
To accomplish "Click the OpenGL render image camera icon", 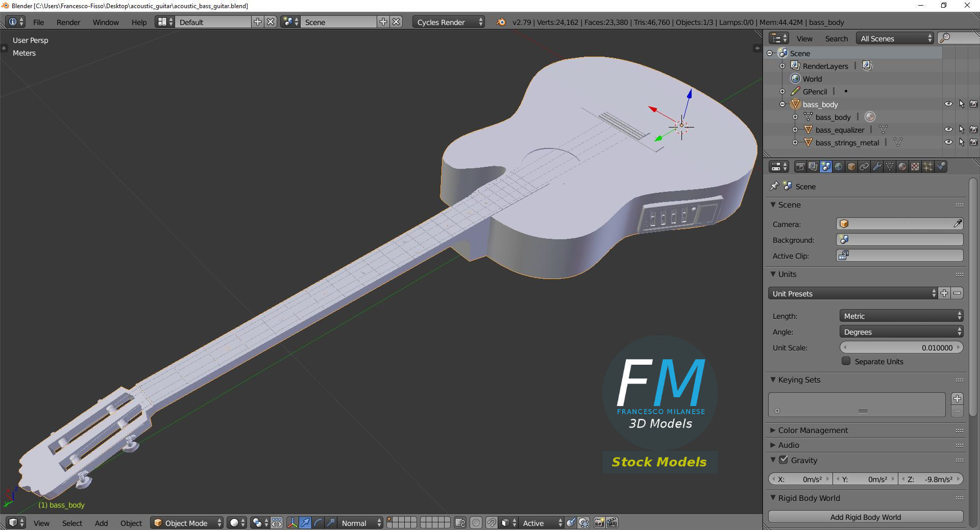I will point(599,523).
